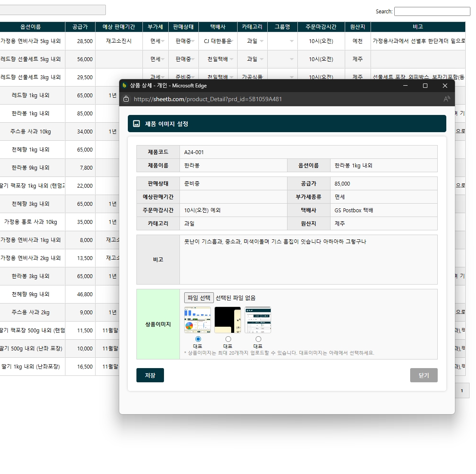Click 재고소진시 in the first row
The width and height of the screenshot is (476, 474).
pyautogui.click(x=119, y=41)
